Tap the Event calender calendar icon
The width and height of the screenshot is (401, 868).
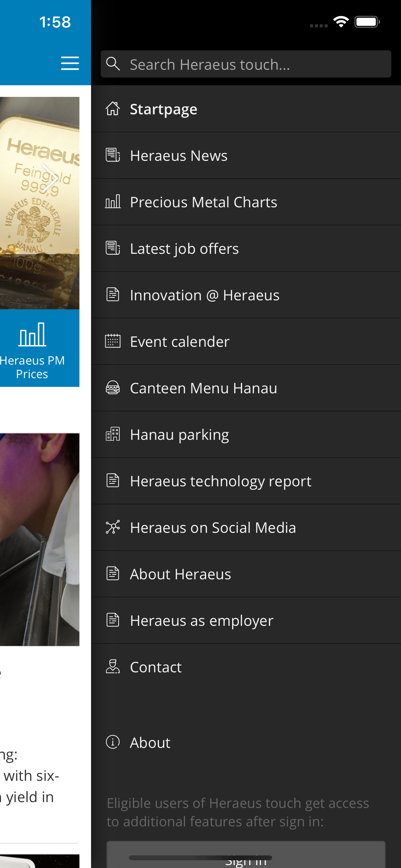pyautogui.click(x=113, y=341)
